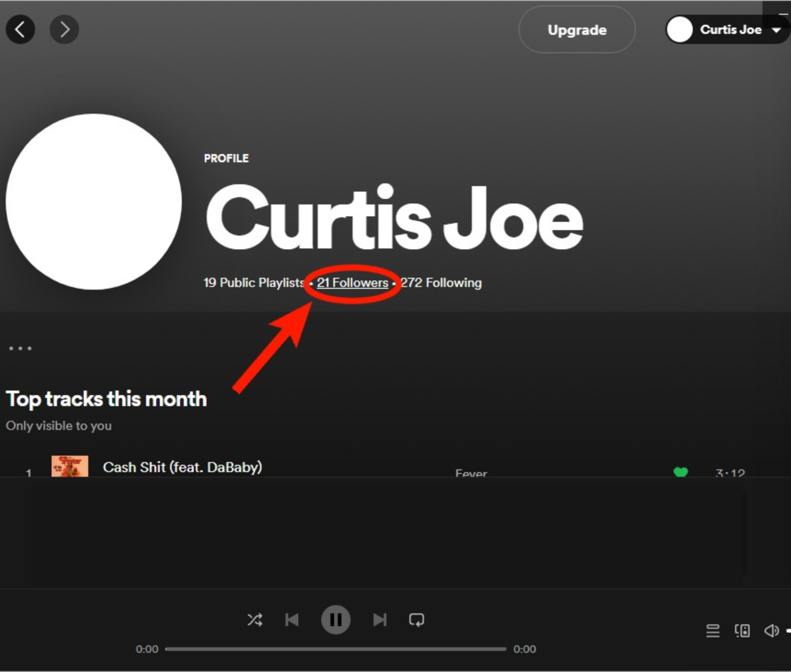
Task: Go back with the left arrow button
Action: (x=20, y=29)
